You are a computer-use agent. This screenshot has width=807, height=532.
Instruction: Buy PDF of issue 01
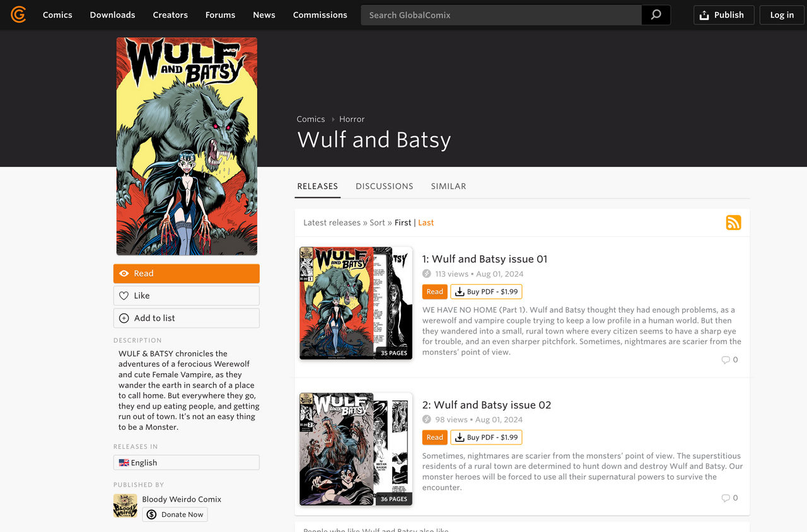[486, 292]
